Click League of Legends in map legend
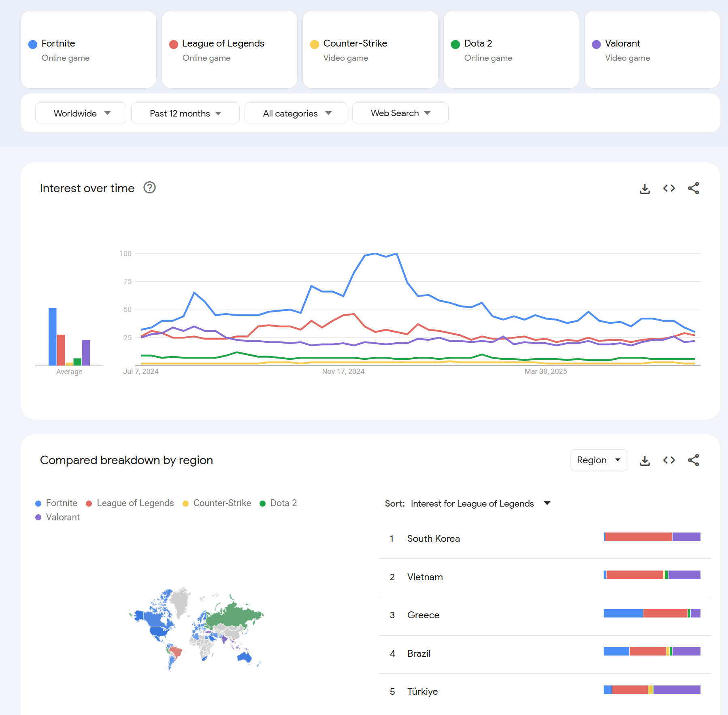 (x=130, y=503)
